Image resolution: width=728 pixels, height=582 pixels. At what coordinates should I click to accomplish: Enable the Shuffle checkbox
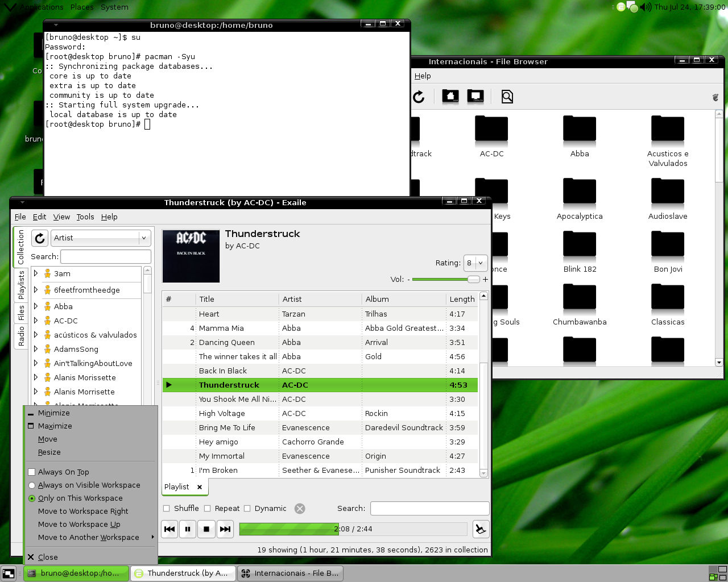click(167, 509)
